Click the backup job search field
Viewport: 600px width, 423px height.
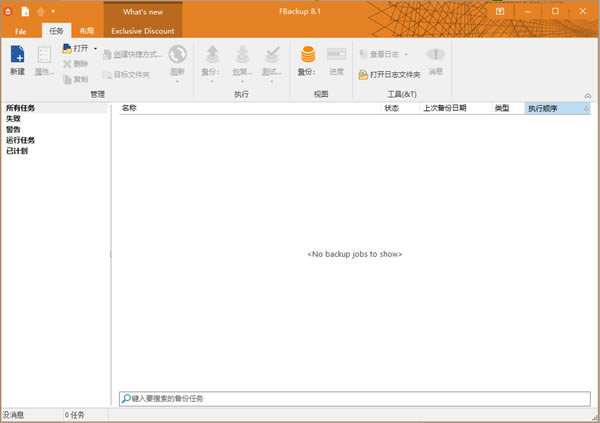click(354, 398)
